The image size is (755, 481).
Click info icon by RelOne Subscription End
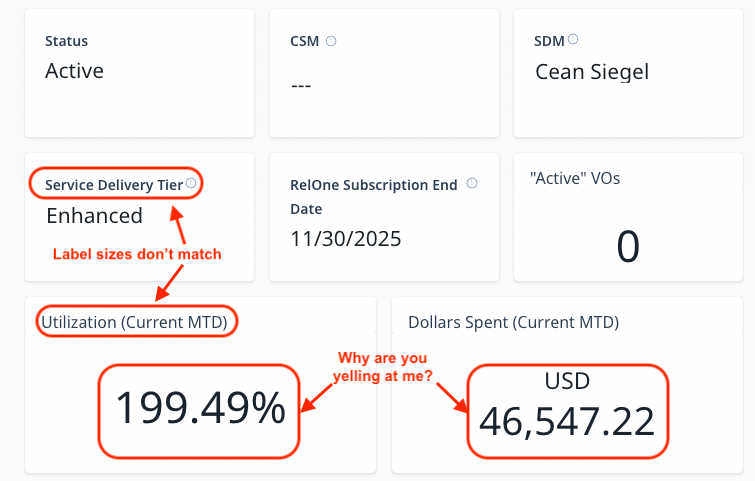[x=472, y=183]
